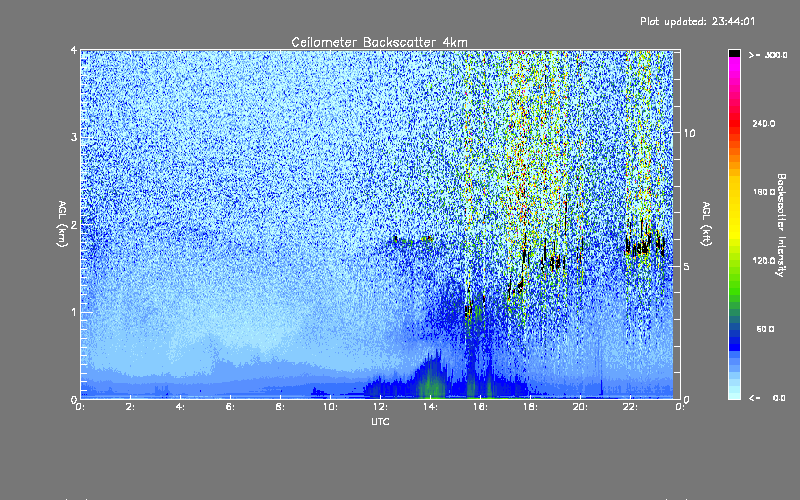
Task: Click the '180.0' colorbar value
Action: (764, 192)
